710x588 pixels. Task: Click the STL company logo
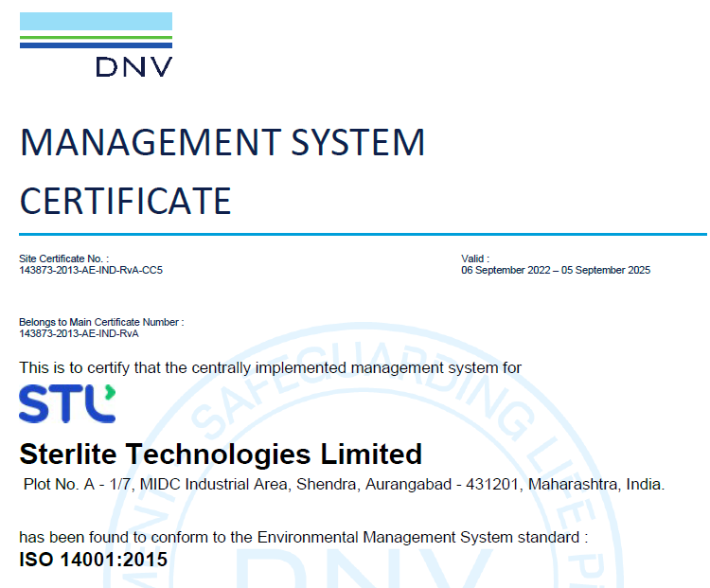(67, 403)
